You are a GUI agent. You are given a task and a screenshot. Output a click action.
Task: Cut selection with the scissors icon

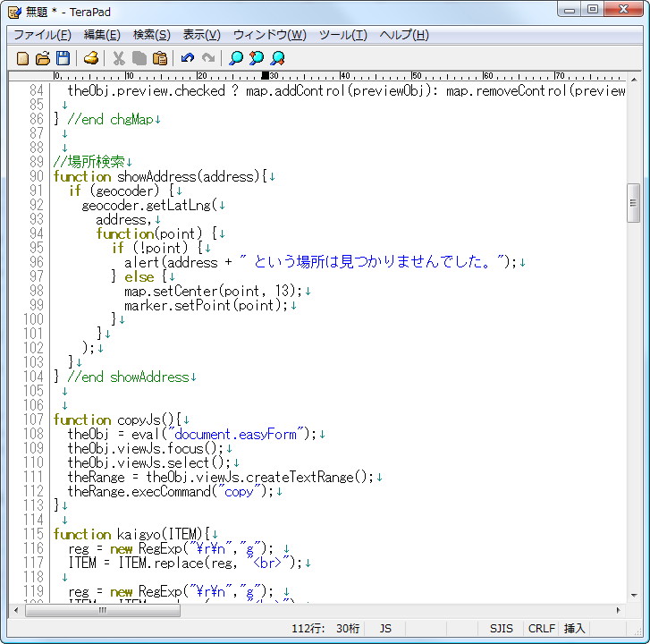[119, 58]
